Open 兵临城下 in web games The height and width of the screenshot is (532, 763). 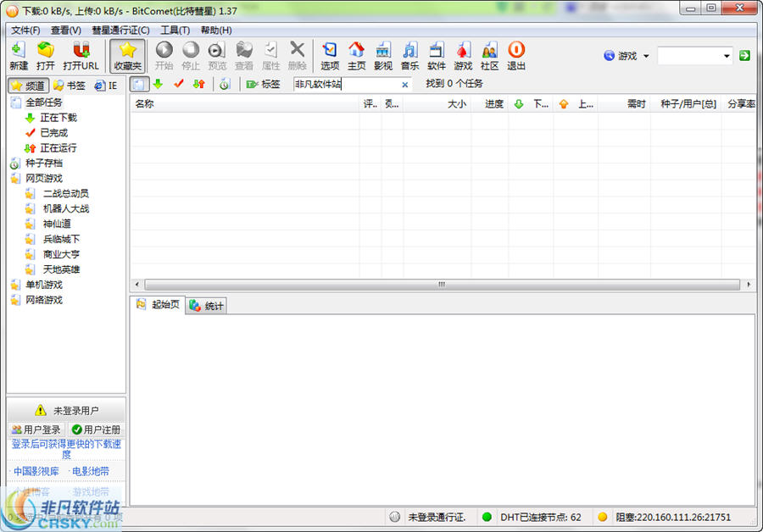(x=61, y=239)
